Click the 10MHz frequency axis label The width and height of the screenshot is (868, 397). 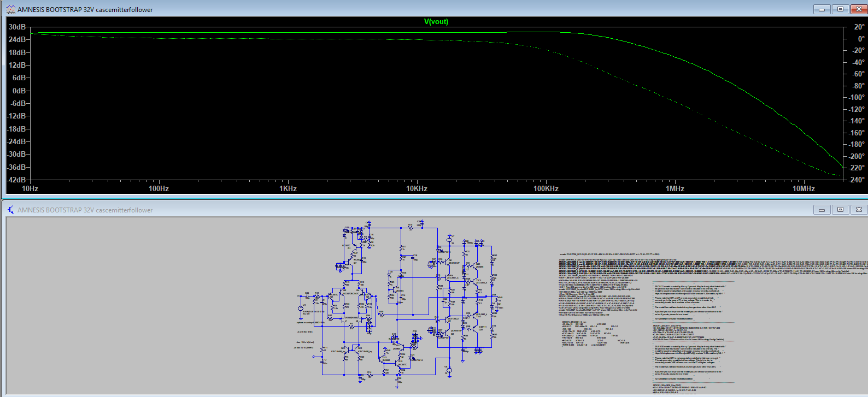tap(804, 188)
